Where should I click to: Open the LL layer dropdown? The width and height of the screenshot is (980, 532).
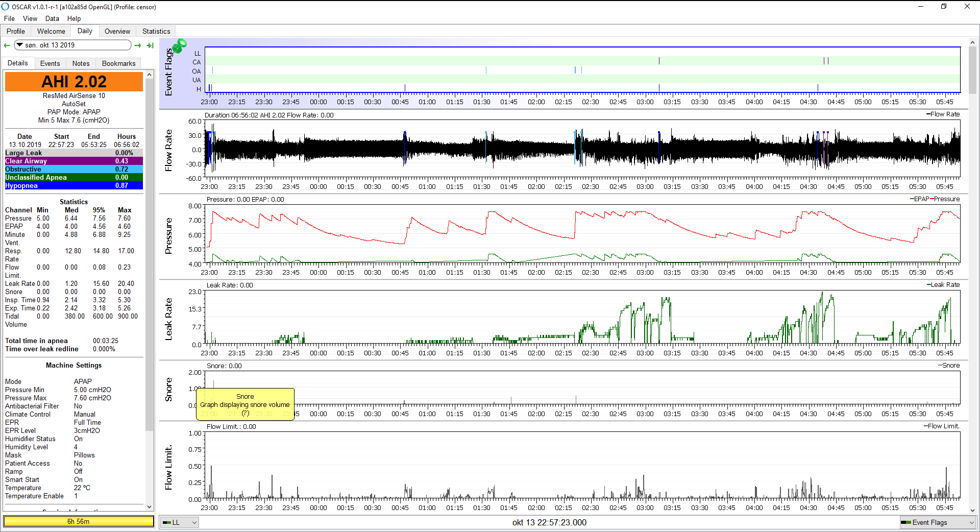[179, 522]
